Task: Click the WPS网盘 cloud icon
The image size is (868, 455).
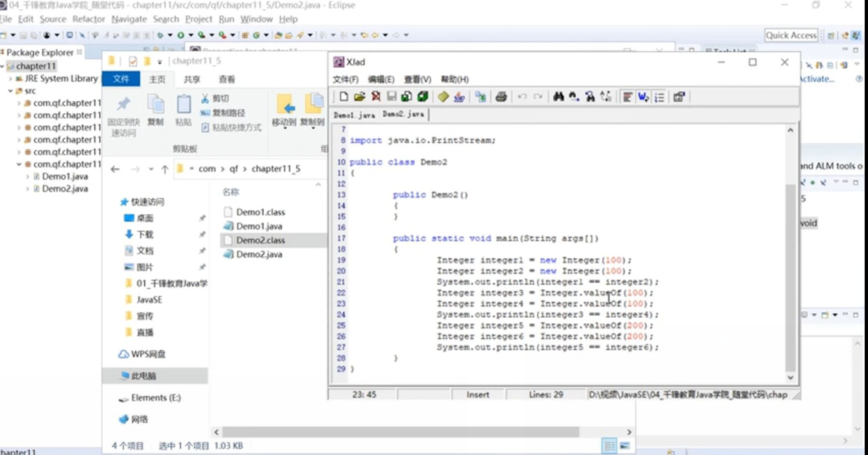Action: (123, 354)
